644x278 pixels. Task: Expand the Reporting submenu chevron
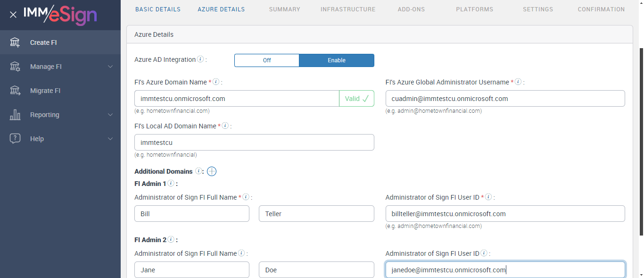[x=110, y=115]
